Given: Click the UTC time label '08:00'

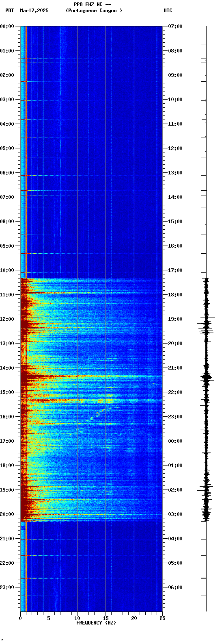Looking at the screenshot, I should (175, 51).
